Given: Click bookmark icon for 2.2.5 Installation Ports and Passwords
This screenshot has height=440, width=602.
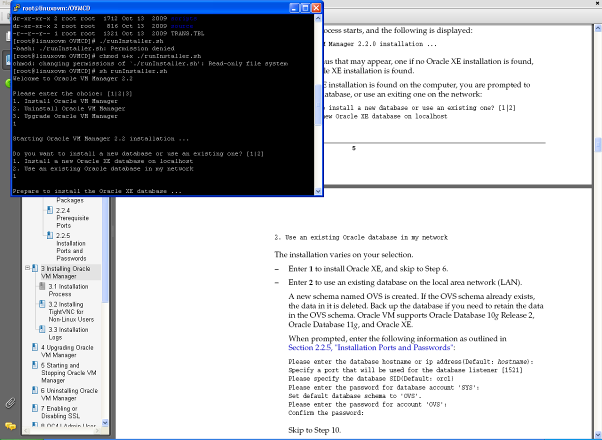Looking at the screenshot, I should pos(50,235).
